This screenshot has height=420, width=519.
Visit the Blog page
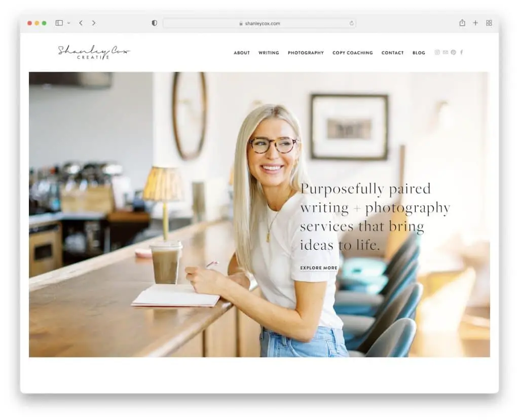419,53
